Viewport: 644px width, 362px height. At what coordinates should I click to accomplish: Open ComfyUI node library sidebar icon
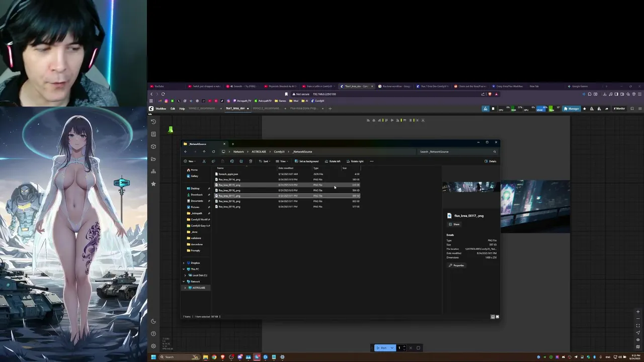pyautogui.click(x=153, y=134)
